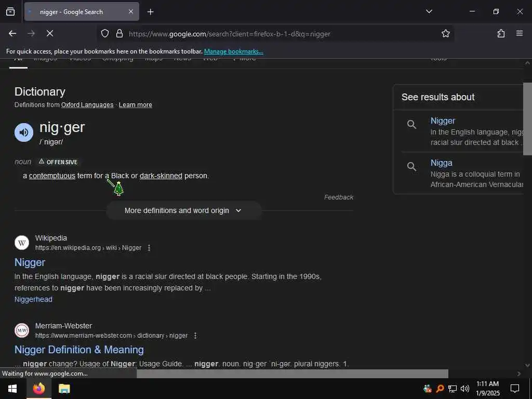Click the 'See results about' heading
Viewport: 532px width, 399px height.
point(438,97)
